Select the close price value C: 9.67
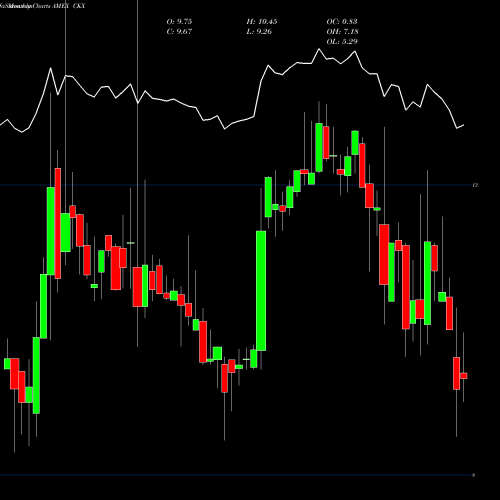The height and width of the screenshot is (500, 500). 179,32
